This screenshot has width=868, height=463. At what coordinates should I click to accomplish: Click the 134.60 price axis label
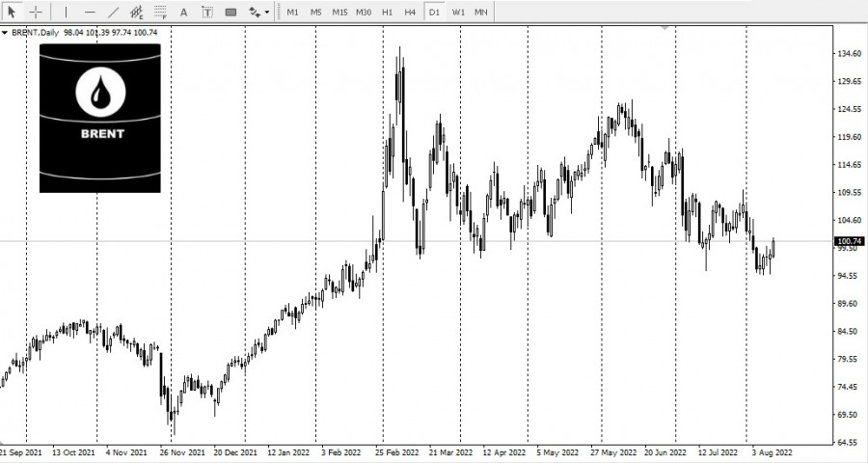[849, 54]
